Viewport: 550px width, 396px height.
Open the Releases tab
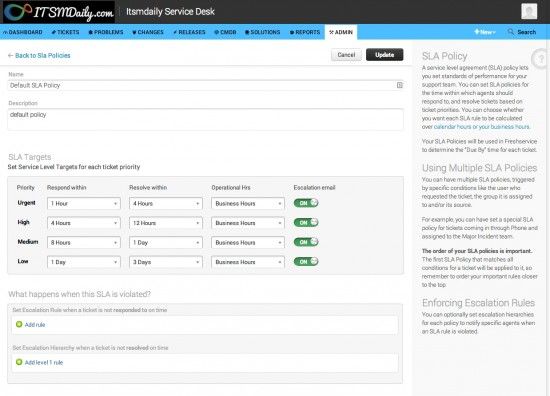tap(189, 32)
